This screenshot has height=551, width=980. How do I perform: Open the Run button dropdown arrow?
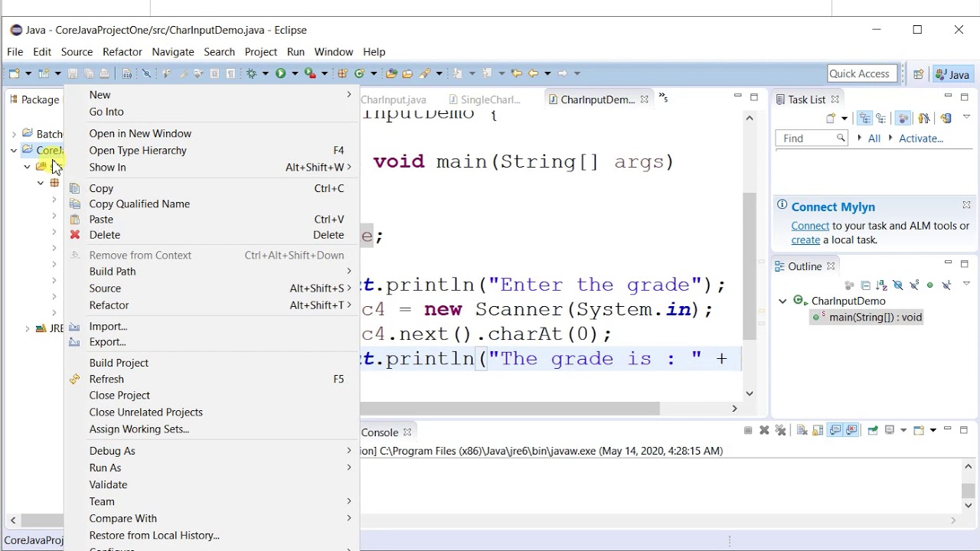pos(295,73)
